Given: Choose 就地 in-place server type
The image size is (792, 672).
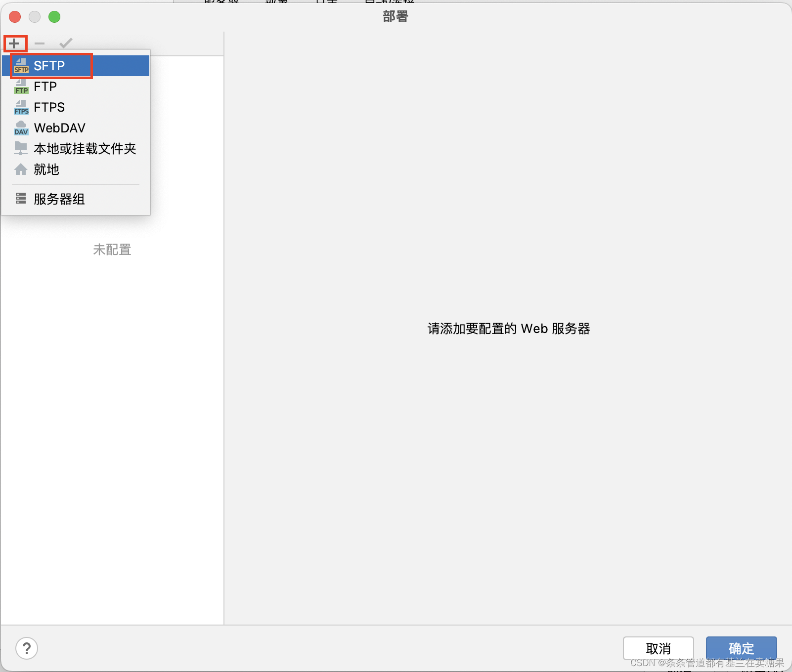Looking at the screenshot, I should 76,169.
